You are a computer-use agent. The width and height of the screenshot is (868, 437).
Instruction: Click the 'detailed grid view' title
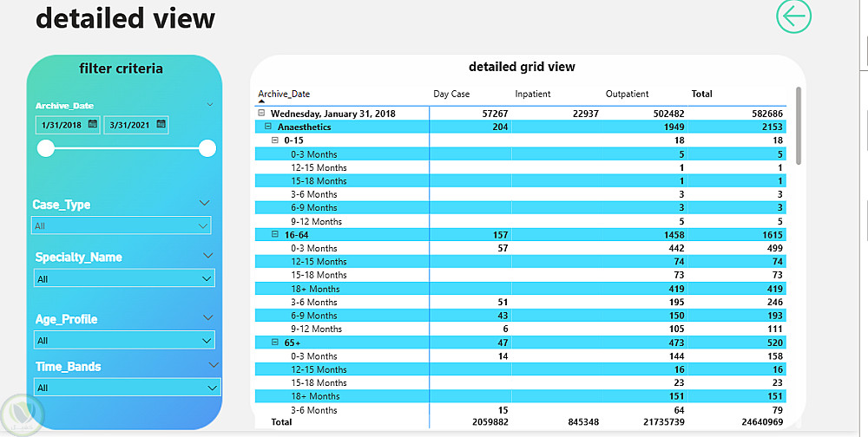click(x=522, y=67)
